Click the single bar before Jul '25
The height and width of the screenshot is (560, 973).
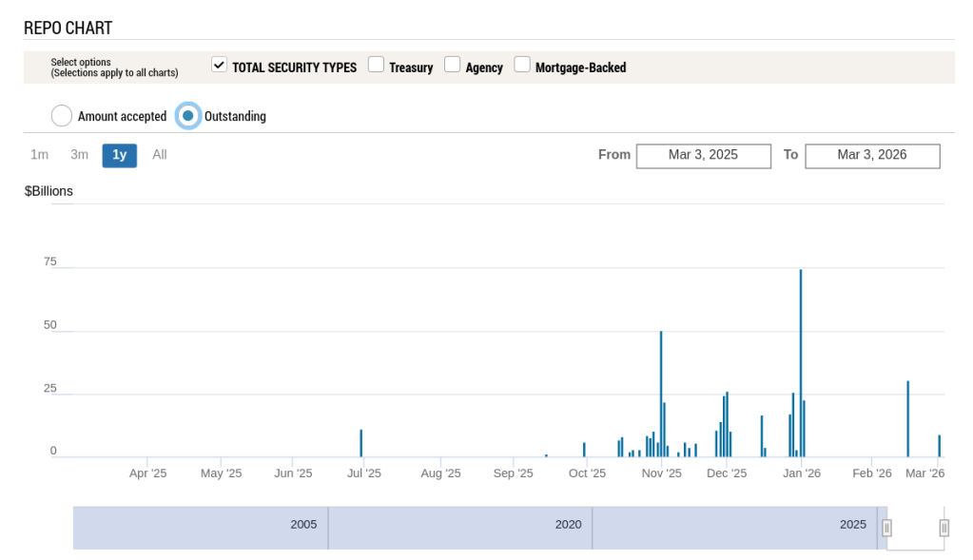click(361, 443)
